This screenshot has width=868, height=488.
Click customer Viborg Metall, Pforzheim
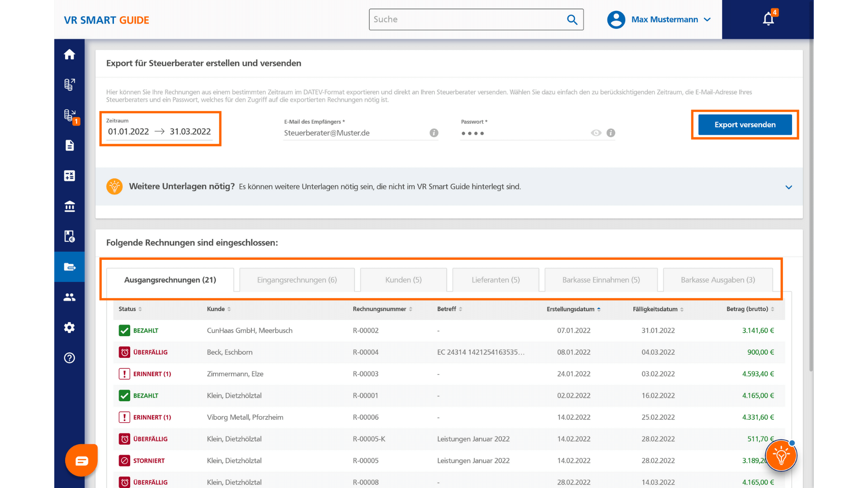(245, 417)
